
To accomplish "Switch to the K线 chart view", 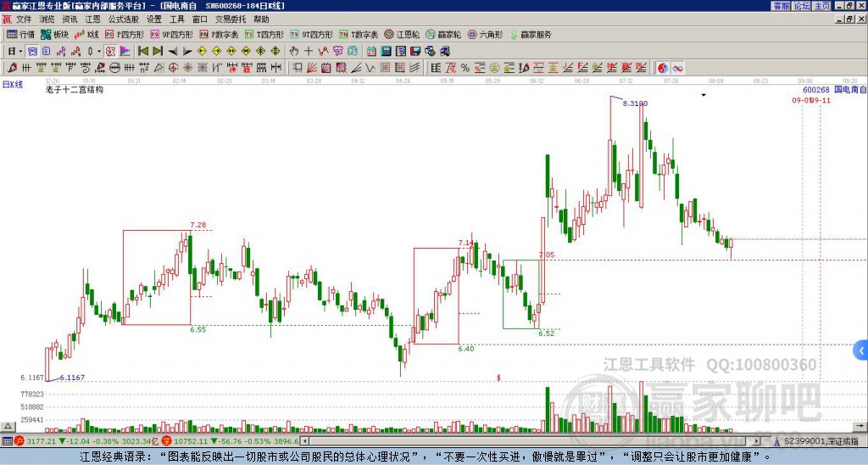I will (x=86, y=34).
